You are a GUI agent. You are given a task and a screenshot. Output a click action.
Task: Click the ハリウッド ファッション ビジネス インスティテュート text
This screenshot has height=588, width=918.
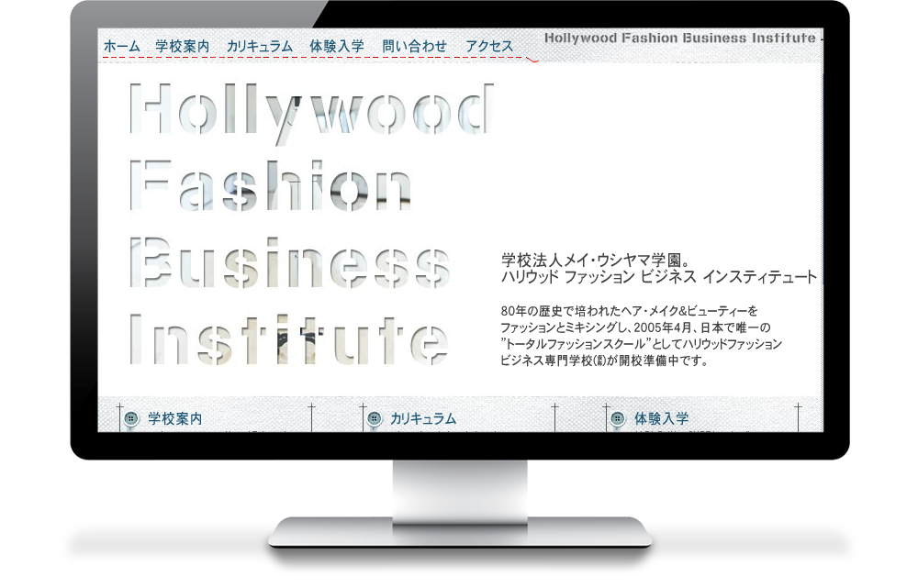(658, 277)
